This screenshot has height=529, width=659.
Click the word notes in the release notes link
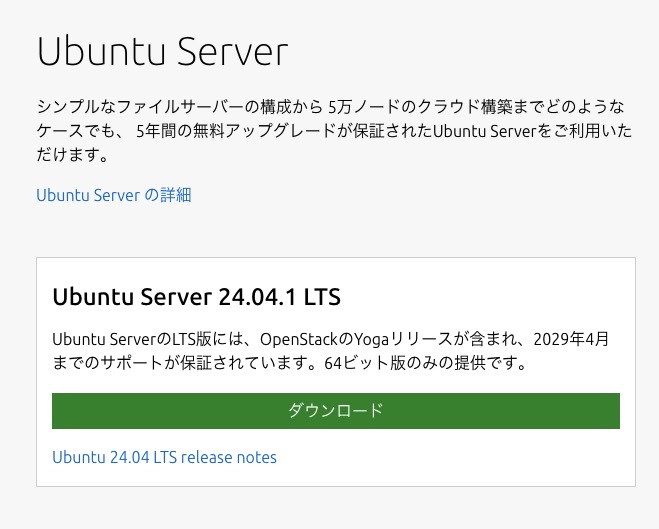[256, 457]
